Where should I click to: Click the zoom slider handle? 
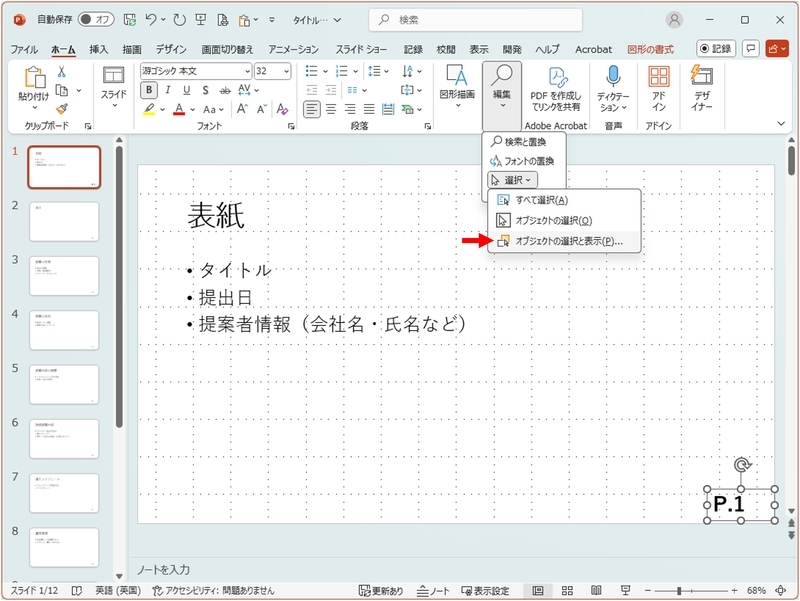point(679,591)
